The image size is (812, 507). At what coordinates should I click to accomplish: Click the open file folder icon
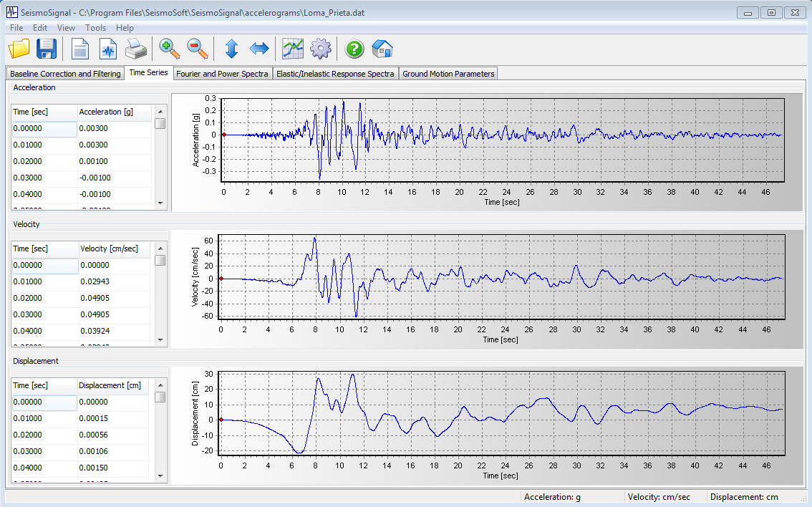(x=19, y=49)
